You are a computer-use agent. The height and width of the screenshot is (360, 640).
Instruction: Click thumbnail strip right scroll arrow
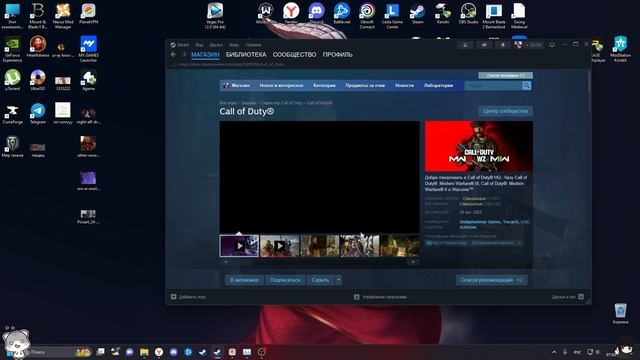(413, 262)
